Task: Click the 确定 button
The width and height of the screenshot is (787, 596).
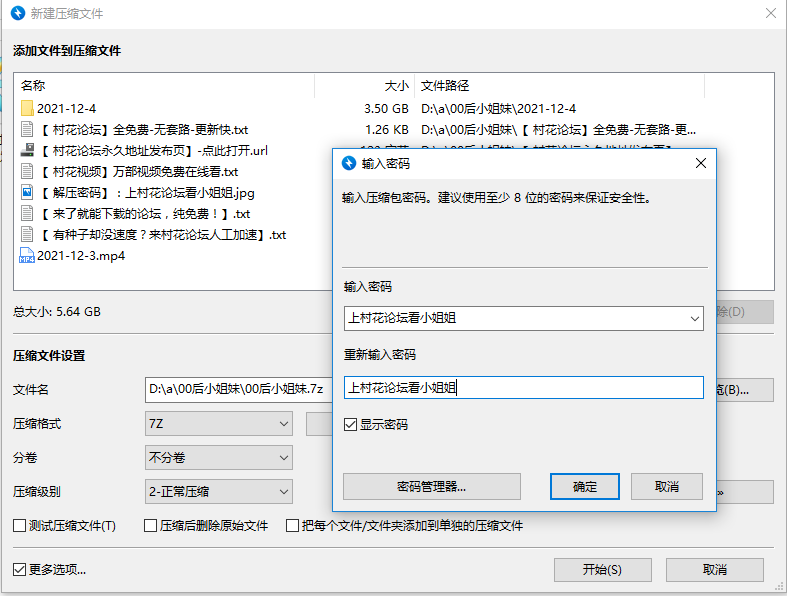Action: coord(585,487)
